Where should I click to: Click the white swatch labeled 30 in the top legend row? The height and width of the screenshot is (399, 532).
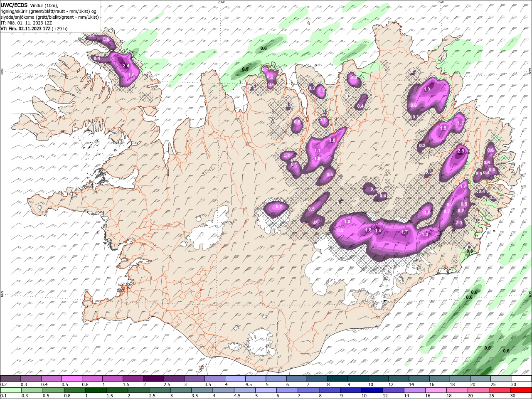pyautogui.click(x=521, y=379)
